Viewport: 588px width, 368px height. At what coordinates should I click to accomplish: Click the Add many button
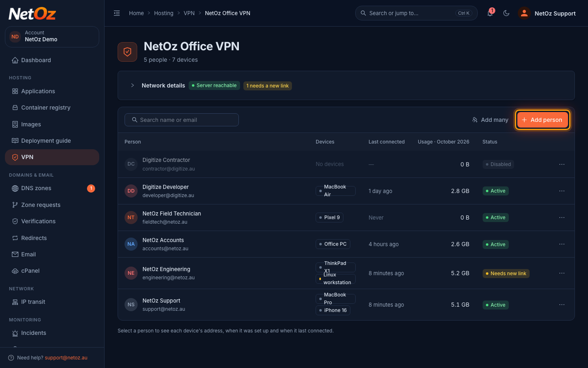coord(490,120)
